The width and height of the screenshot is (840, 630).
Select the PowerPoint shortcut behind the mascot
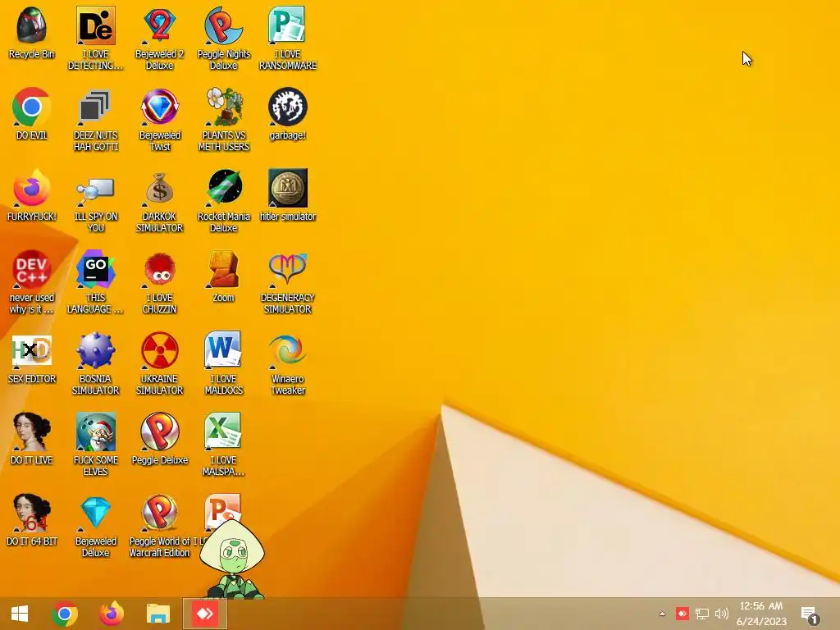click(x=222, y=506)
